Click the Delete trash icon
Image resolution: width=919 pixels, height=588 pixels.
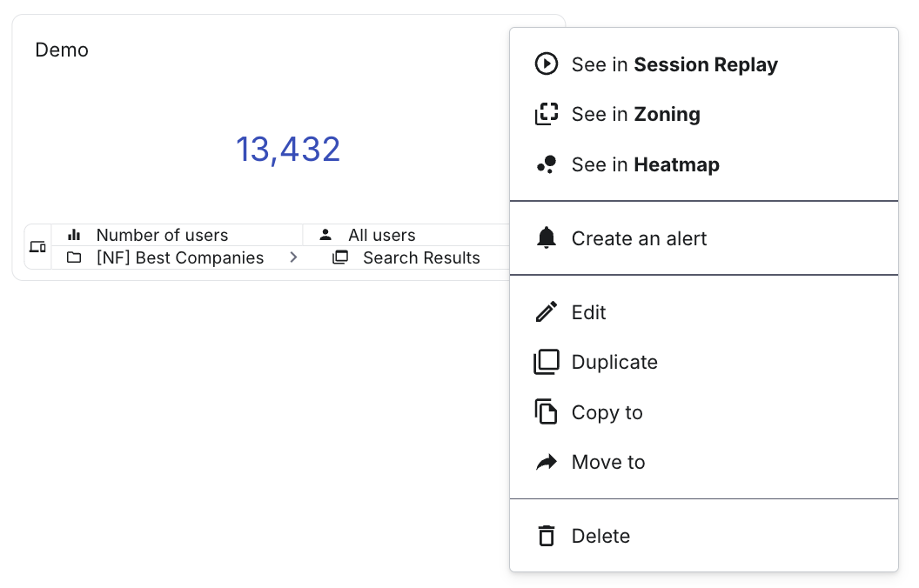tap(547, 536)
